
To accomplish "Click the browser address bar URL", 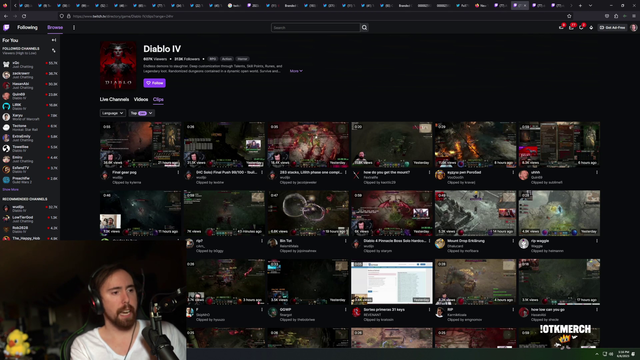I will [123, 16].
